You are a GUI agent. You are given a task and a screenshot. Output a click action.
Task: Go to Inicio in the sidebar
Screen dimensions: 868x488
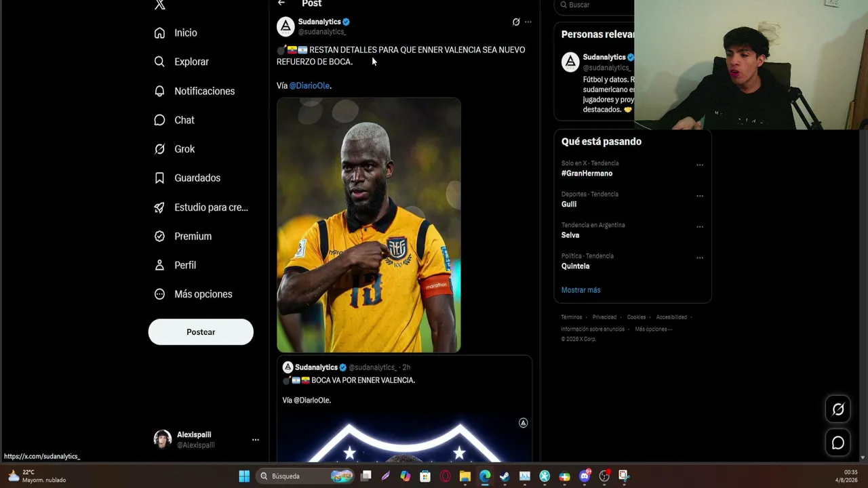click(x=176, y=33)
